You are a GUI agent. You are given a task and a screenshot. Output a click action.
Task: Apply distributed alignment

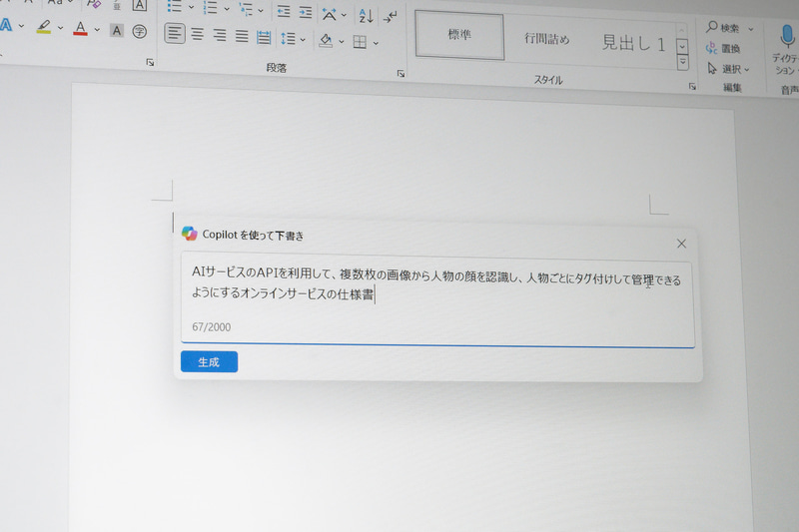(x=264, y=37)
